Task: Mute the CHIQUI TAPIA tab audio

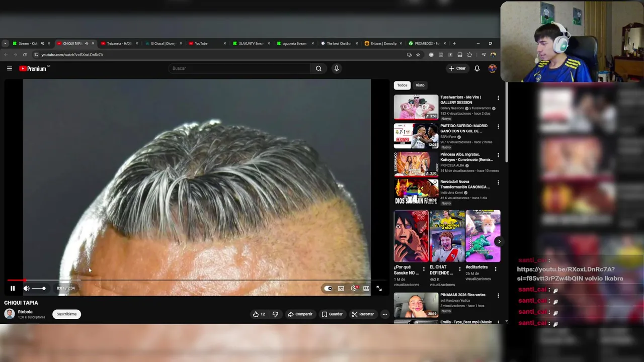Action: [87, 43]
